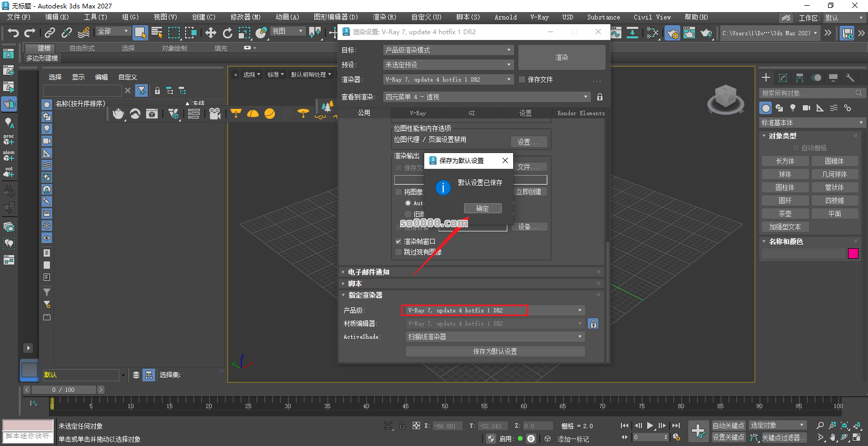
Task: Choose the Select and Scale tool
Action: (244, 33)
